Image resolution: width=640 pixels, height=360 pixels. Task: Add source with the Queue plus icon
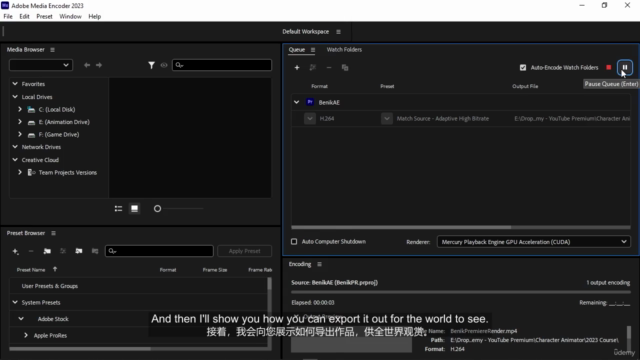297,67
